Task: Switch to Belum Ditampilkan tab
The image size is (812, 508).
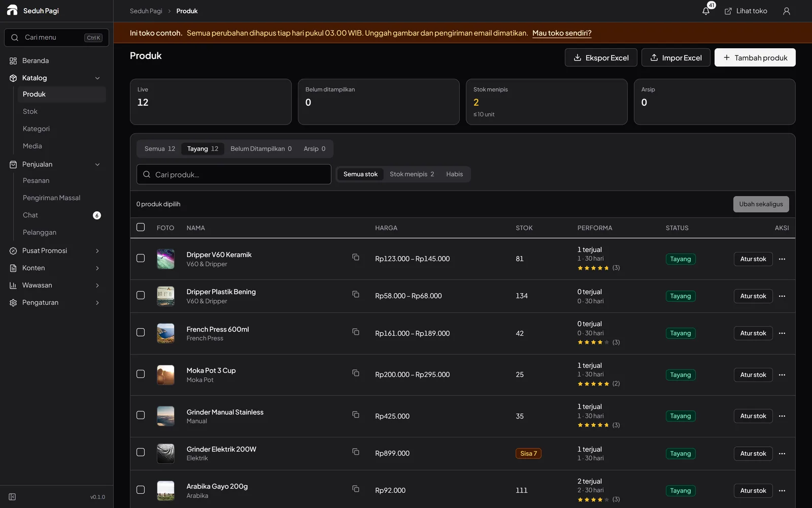Action: coord(261,149)
